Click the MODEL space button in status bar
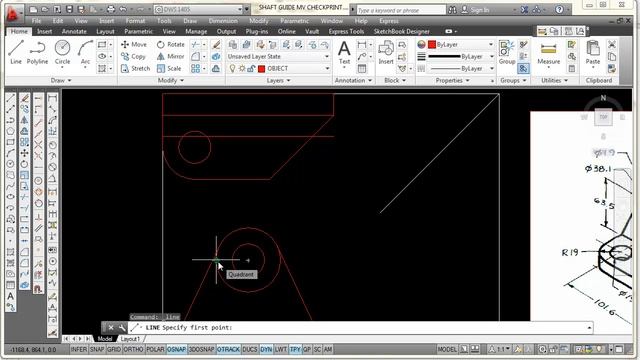Viewport: 640px width, 360px height. coord(447,349)
